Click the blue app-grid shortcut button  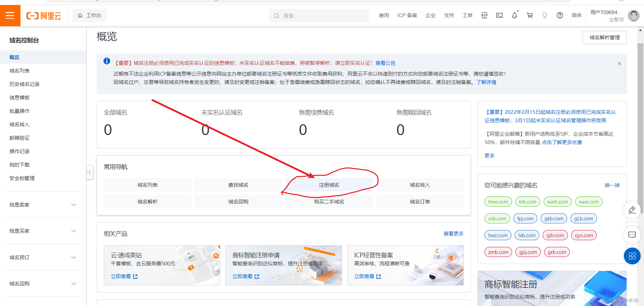click(632, 256)
